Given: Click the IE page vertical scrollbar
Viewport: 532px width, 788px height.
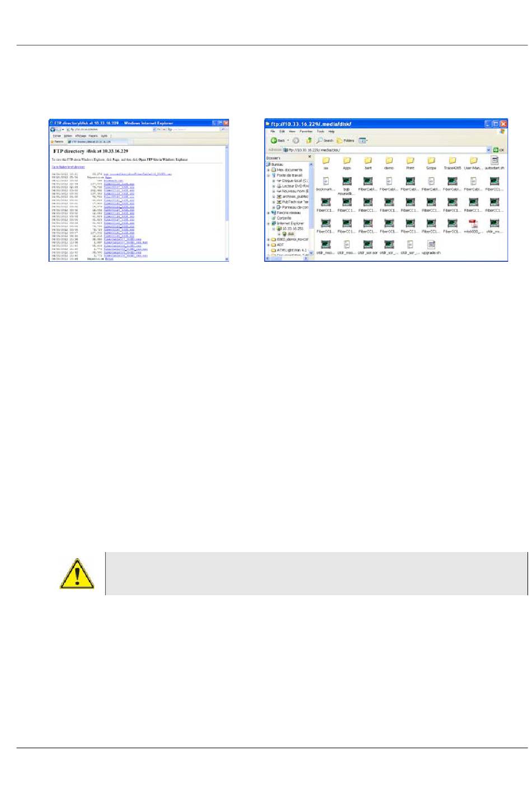Looking at the screenshot, I should click(227, 203).
